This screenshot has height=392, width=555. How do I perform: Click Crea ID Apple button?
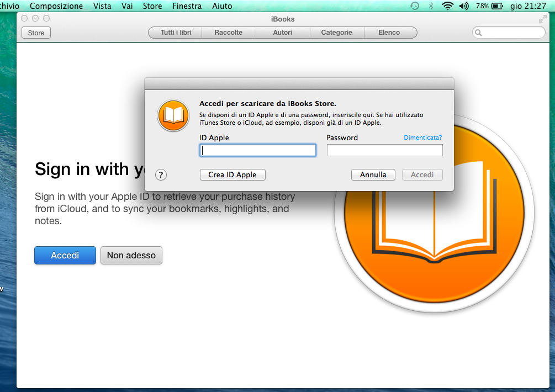coord(232,175)
